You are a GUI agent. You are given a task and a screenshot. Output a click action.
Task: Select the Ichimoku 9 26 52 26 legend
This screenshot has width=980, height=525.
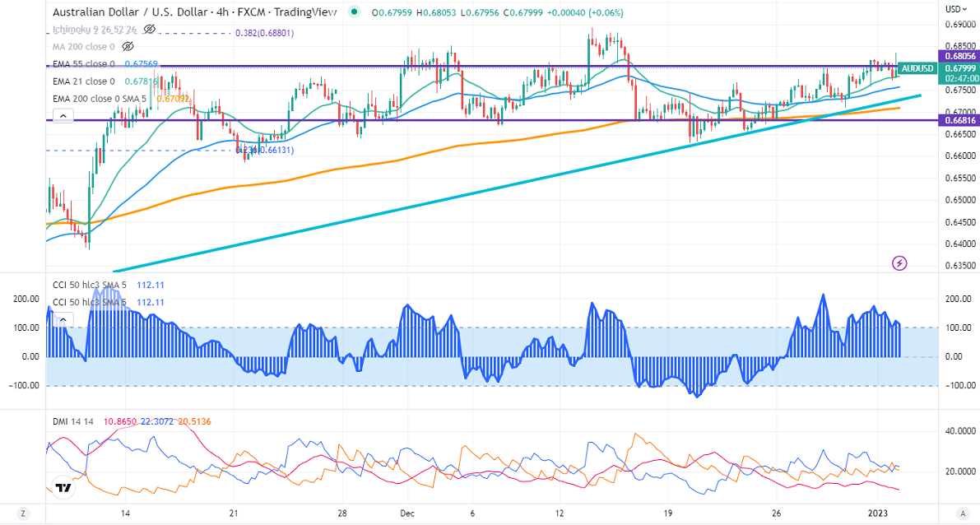[x=95, y=30]
